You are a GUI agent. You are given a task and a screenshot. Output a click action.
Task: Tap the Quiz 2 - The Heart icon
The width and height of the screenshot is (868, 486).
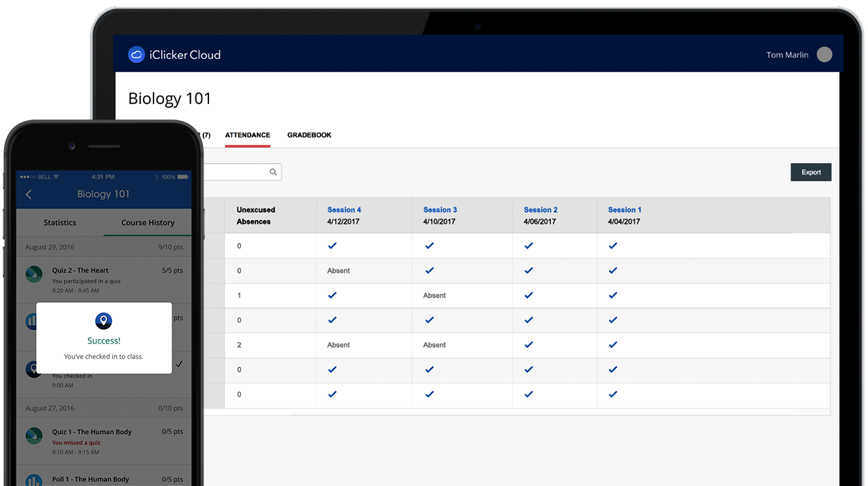pos(34,275)
